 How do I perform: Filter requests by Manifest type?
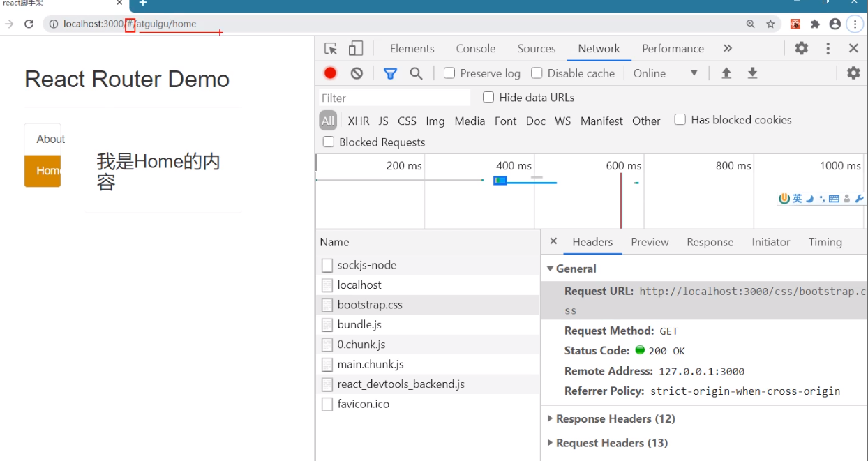[x=601, y=121]
